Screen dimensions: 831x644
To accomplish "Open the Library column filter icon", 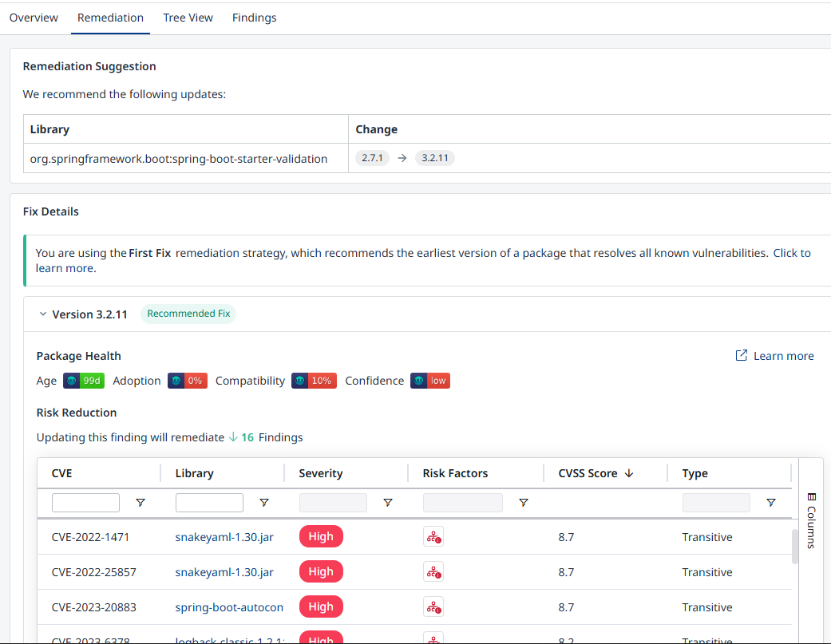I will click(x=264, y=503).
